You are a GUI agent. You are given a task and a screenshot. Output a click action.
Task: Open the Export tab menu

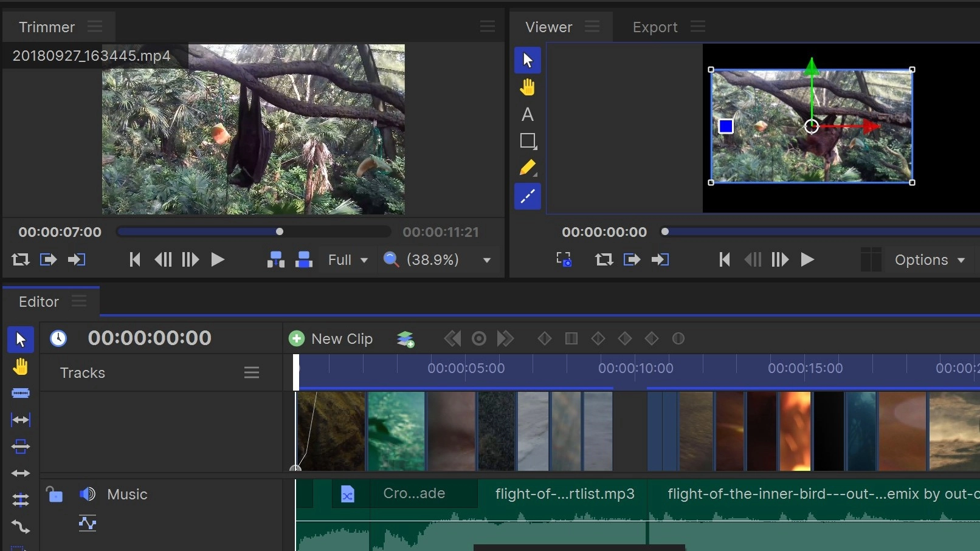coord(698,27)
